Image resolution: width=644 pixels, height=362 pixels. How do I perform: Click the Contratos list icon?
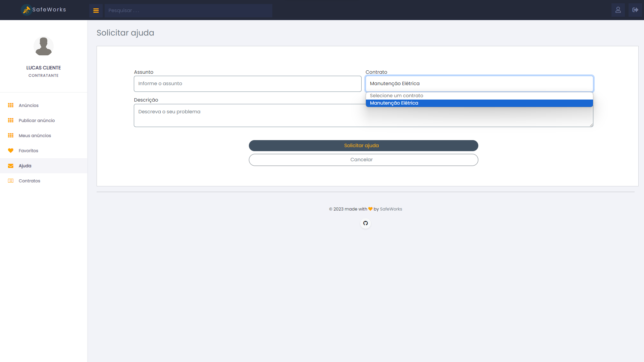[11, 181]
